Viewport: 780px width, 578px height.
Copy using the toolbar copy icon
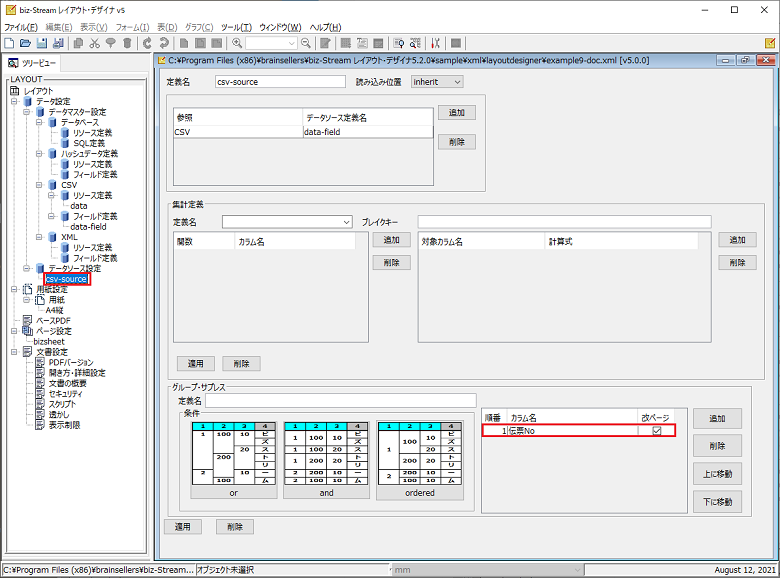tap(78, 43)
